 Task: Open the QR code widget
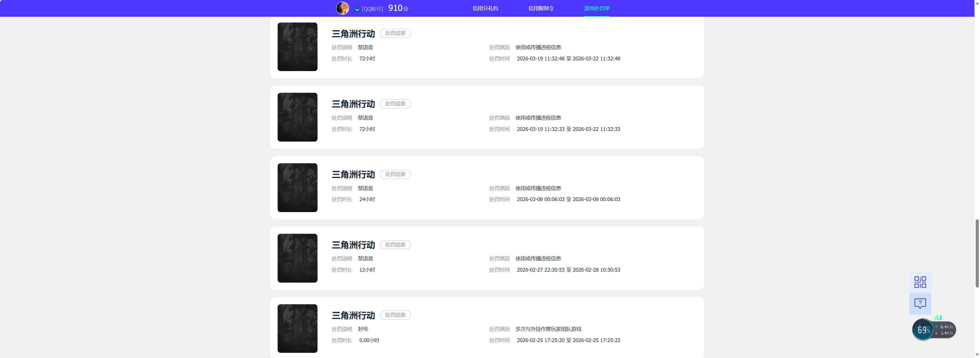click(920, 282)
